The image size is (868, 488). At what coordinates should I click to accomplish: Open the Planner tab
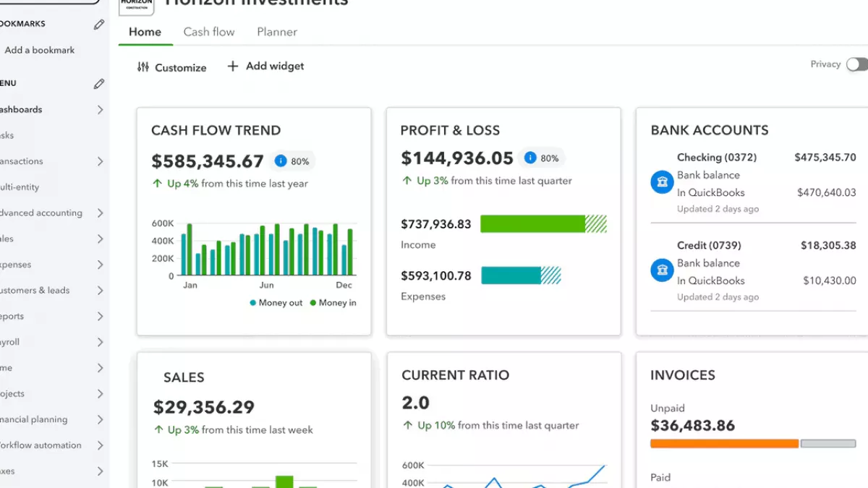click(277, 32)
